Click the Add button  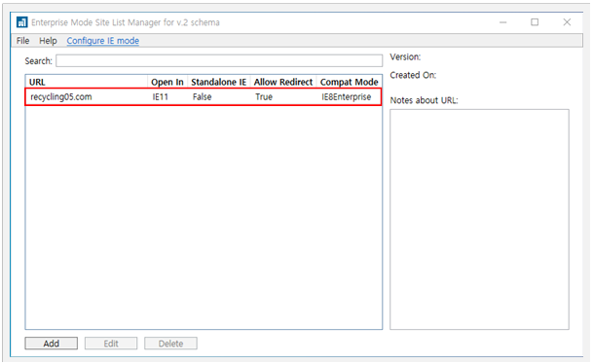click(x=52, y=344)
